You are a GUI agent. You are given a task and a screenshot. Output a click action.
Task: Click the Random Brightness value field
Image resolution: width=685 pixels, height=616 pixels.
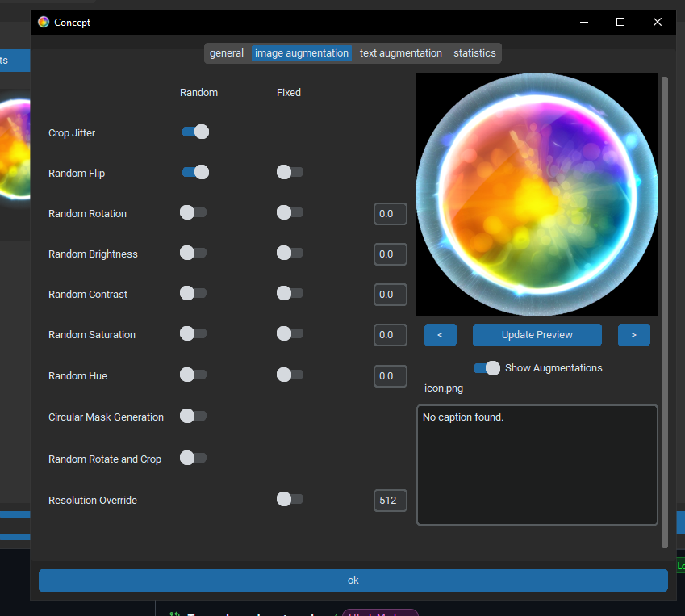click(391, 254)
